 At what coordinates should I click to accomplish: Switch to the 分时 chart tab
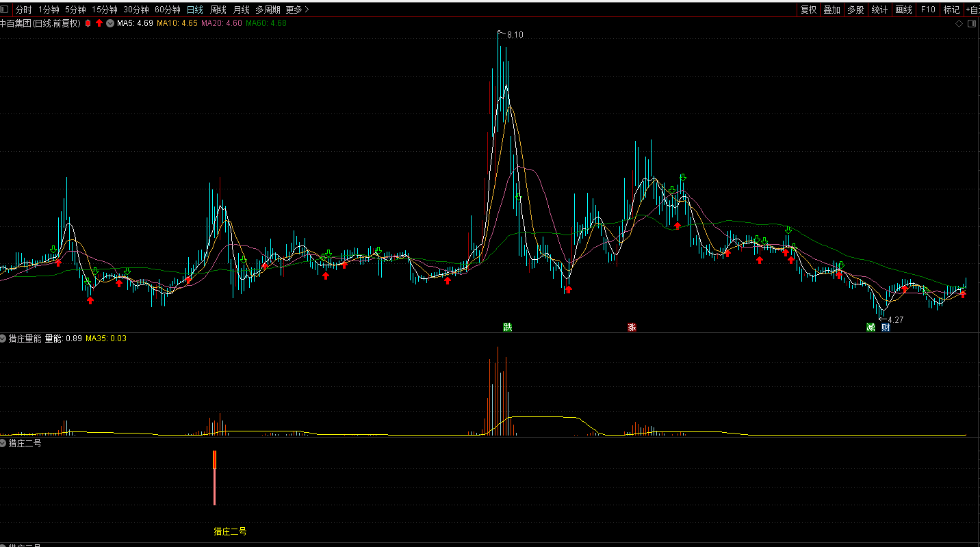tap(24, 10)
